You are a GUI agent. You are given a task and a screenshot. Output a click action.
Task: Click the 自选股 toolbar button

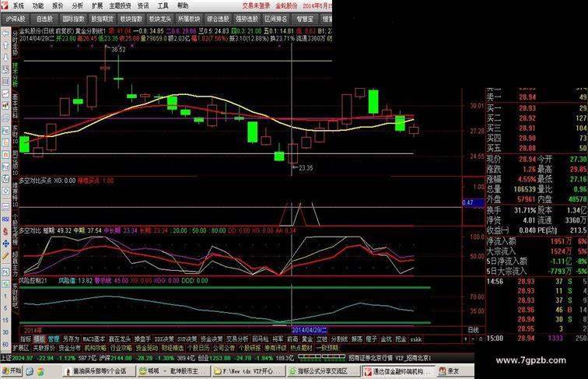(x=44, y=19)
